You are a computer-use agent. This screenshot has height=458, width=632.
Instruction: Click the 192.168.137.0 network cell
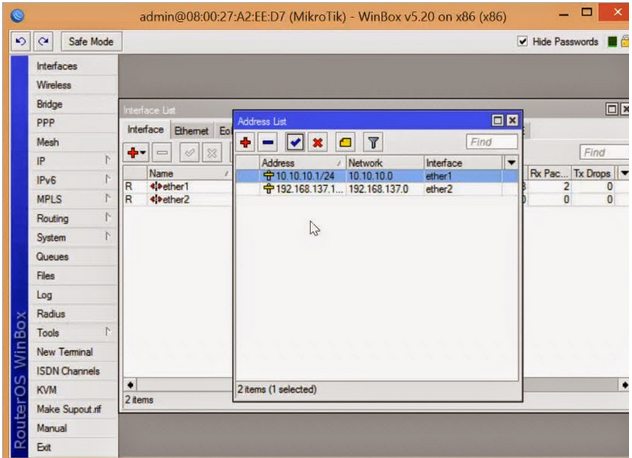[x=378, y=189]
